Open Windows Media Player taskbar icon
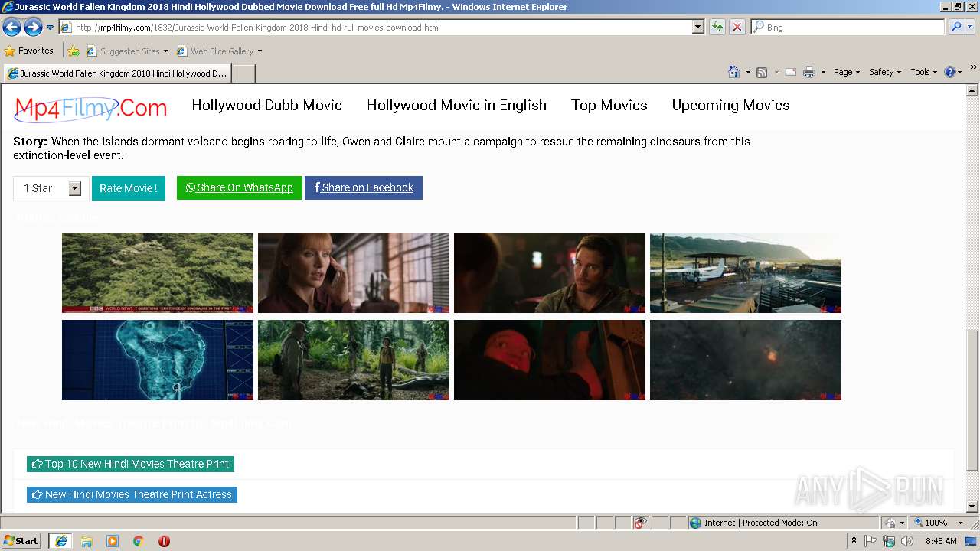This screenshot has height=551, width=980. [113, 541]
